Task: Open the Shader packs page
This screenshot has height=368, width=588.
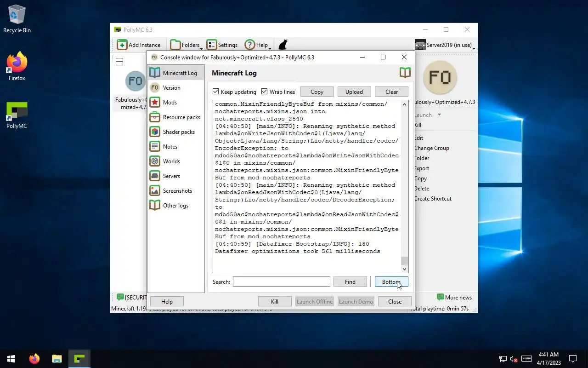Action: tap(176, 132)
